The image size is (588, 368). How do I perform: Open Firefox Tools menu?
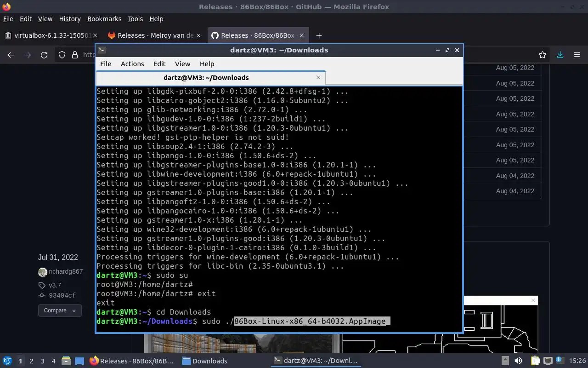[135, 19]
